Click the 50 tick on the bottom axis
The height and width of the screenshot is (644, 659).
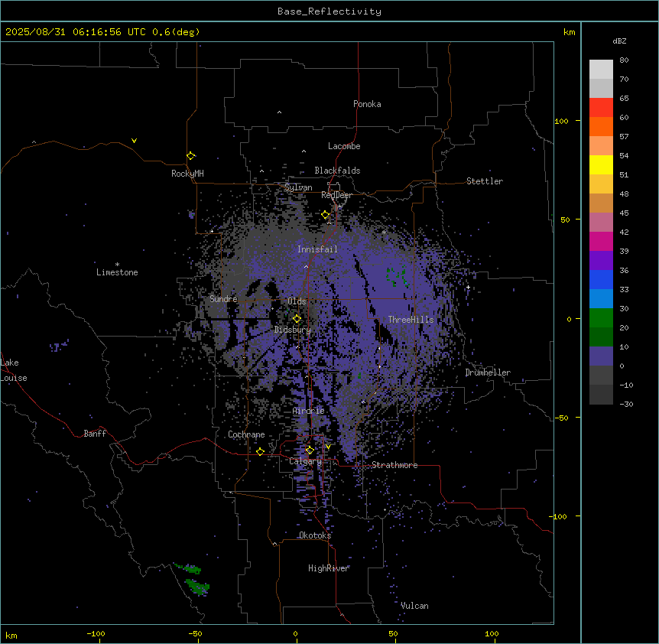tap(394, 633)
